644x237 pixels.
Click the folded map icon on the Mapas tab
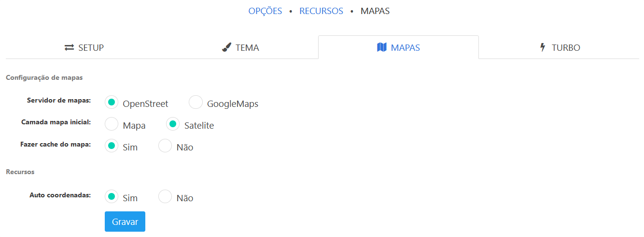pyautogui.click(x=382, y=47)
